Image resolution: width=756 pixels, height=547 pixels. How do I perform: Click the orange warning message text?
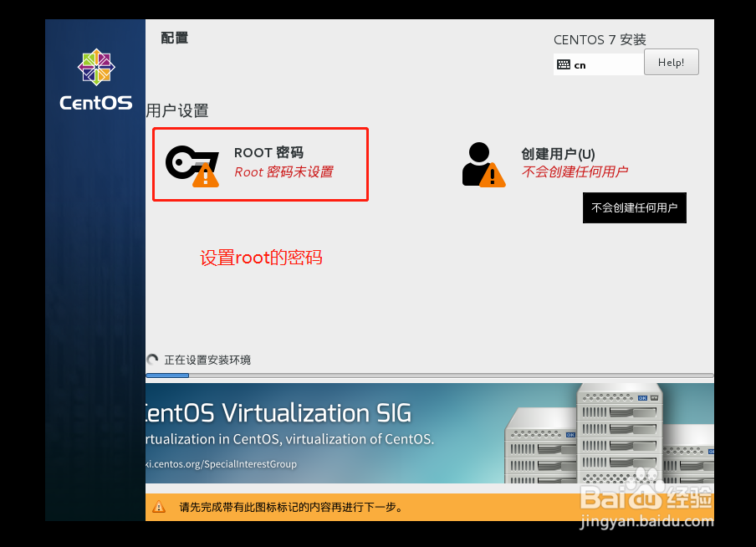(x=291, y=507)
